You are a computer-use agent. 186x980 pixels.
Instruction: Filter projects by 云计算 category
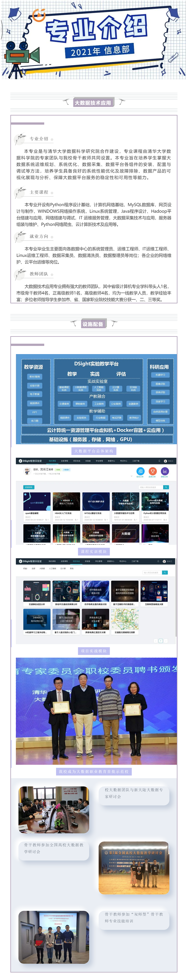point(63,568)
